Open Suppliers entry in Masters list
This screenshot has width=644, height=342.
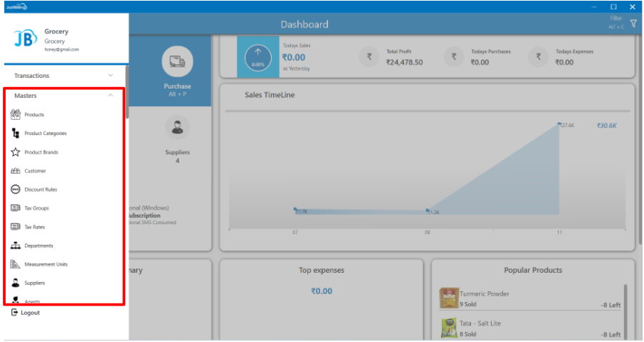point(34,283)
